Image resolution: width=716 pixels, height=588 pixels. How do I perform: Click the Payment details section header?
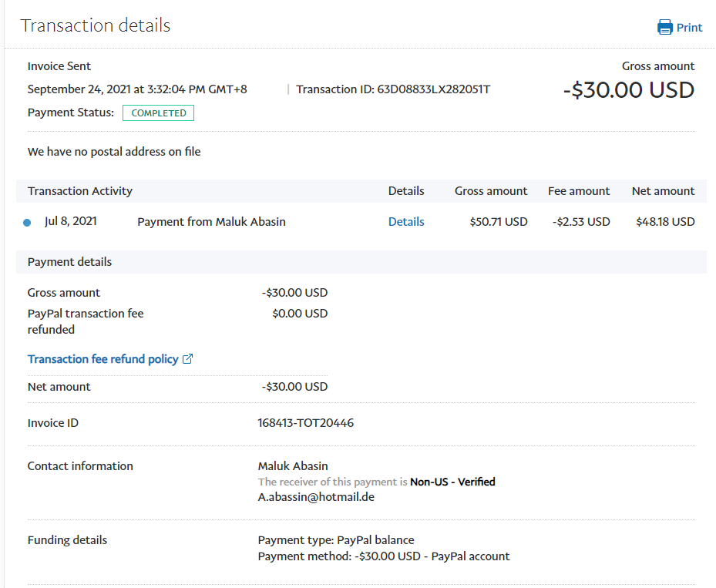[x=69, y=262]
